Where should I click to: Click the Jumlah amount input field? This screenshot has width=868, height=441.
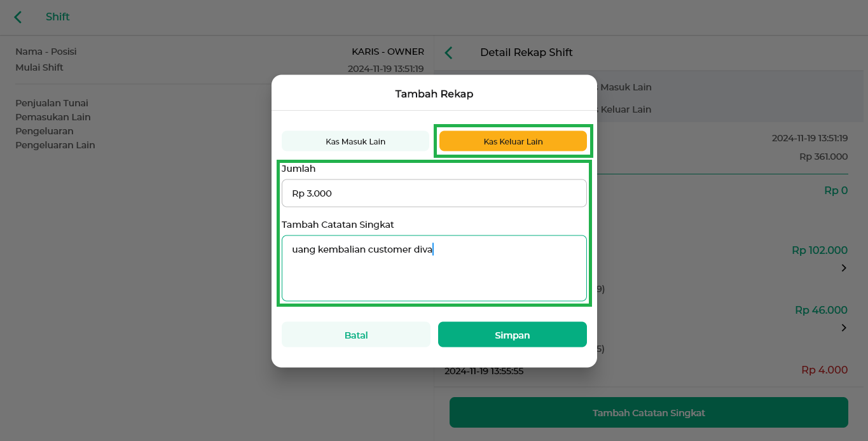tap(434, 193)
